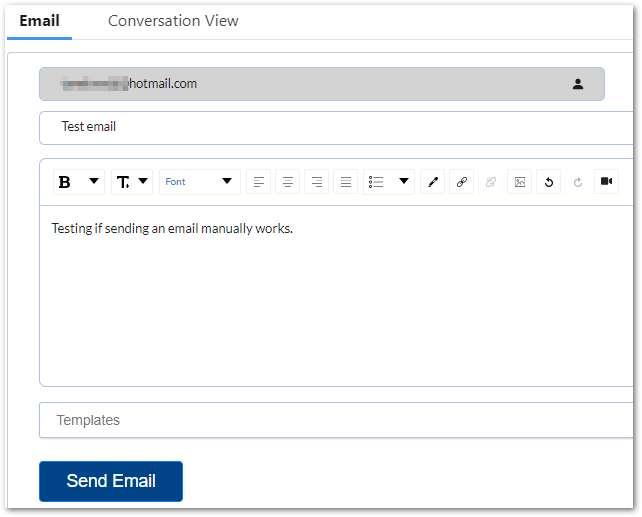Image resolution: width=642 pixels, height=517 pixels.
Task: Click the contact person icon in recipient field
Action: (578, 84)
